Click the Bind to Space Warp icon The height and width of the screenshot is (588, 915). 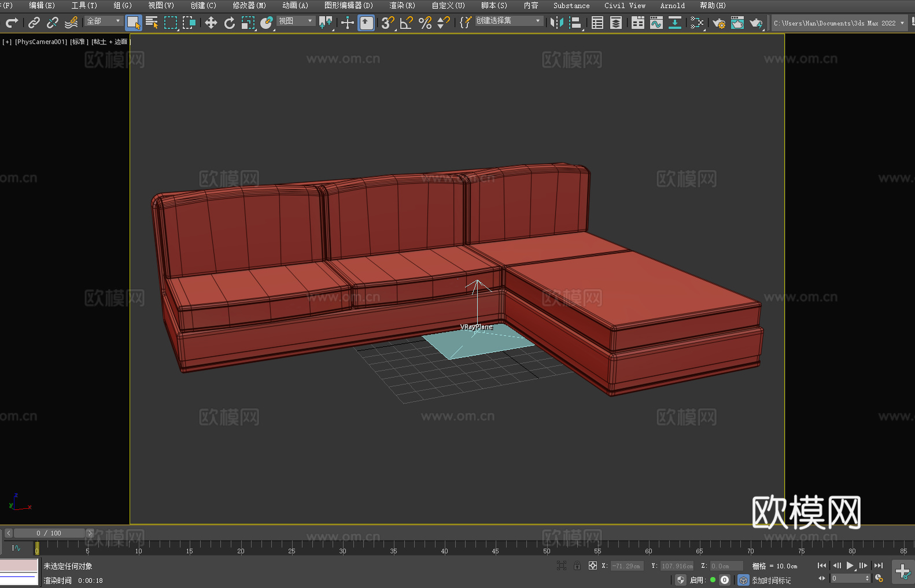click(71, 23)
